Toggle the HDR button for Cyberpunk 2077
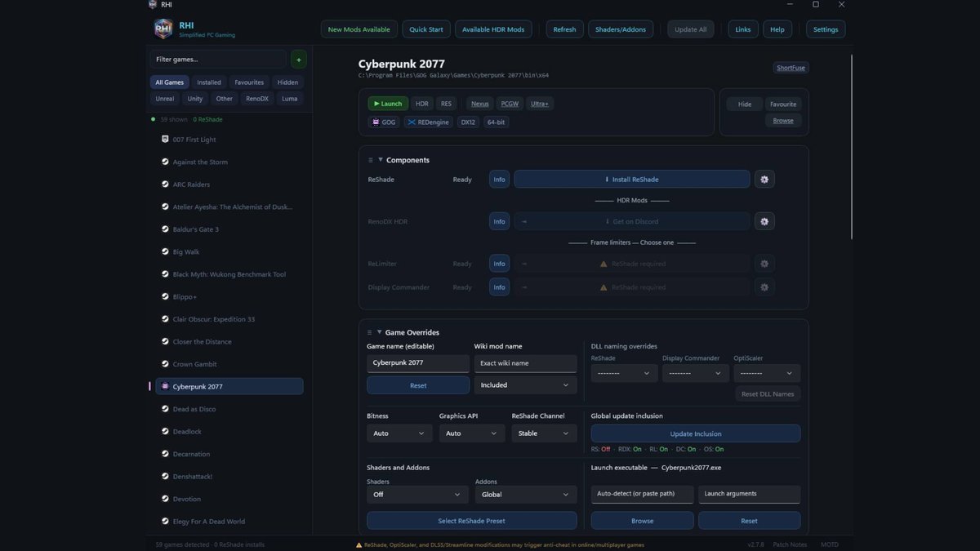Viewport: 980px width, 551px height. [x=421, y=104]
